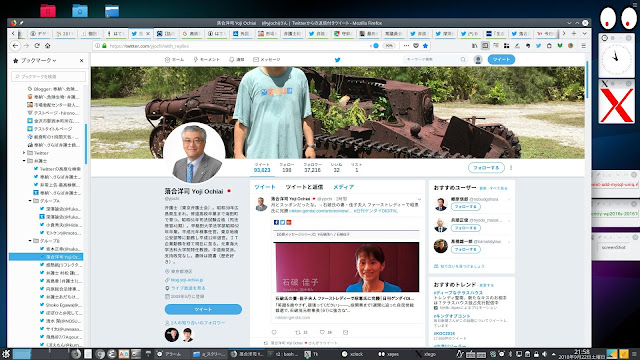Click the blog.yoji-ochiai.jp profile link

point(187,280)
